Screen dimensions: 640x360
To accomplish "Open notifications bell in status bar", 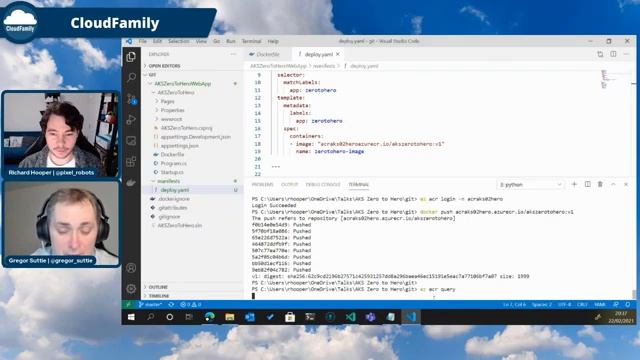I will pyautogui.click(x=628, y=304).
